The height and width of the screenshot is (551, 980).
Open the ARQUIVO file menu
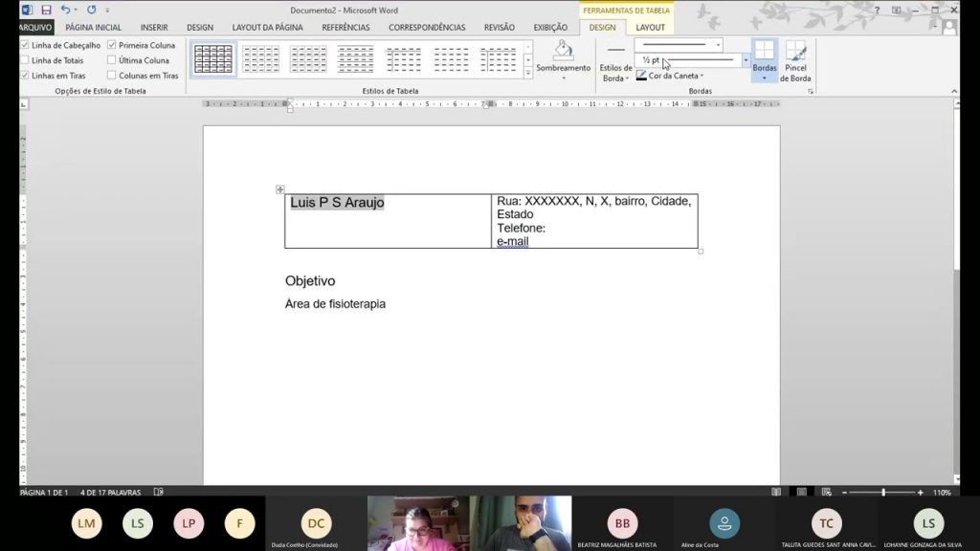(x=36, y=28)
